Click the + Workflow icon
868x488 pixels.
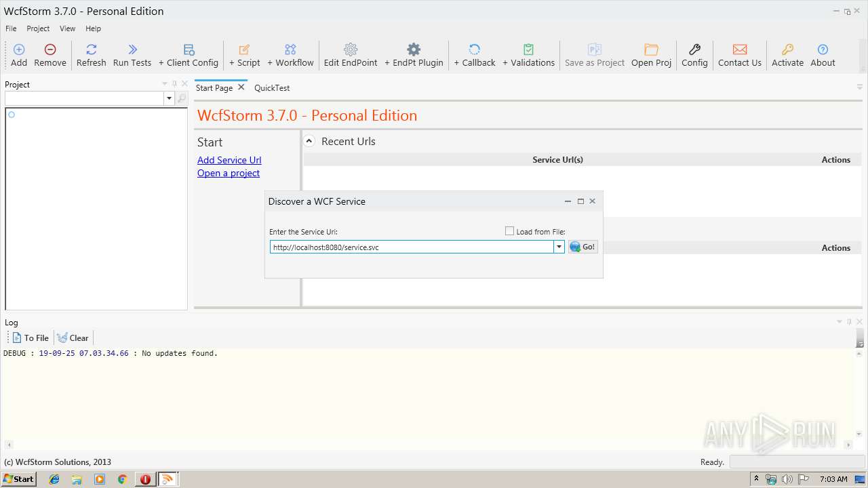coord(290,49)
